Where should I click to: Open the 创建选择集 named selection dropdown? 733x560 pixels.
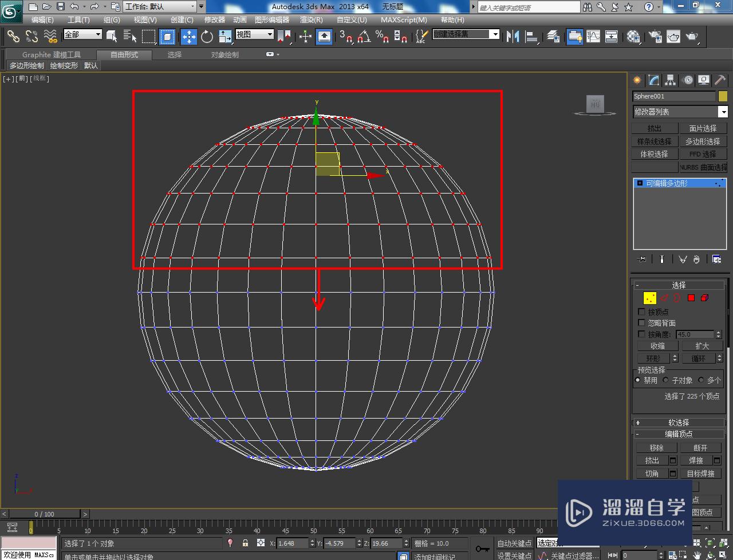[x=466, y=34]
